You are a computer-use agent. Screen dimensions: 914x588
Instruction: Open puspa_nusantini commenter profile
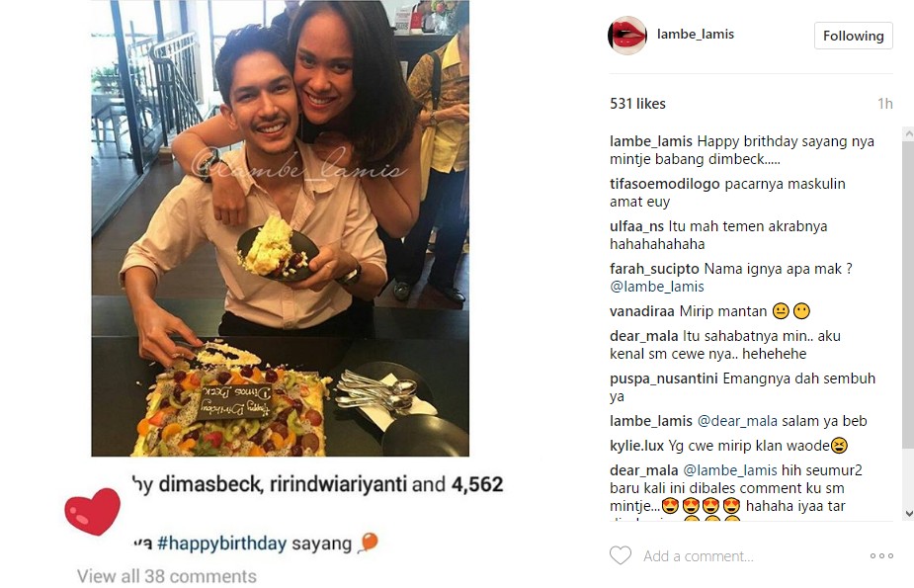(x=663, y=378)
